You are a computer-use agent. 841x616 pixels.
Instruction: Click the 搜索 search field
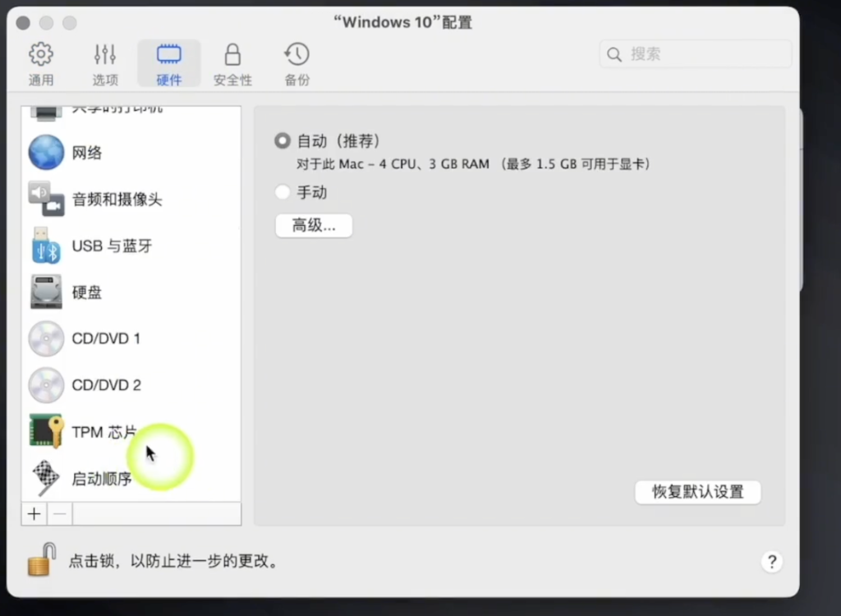point(695,53)
